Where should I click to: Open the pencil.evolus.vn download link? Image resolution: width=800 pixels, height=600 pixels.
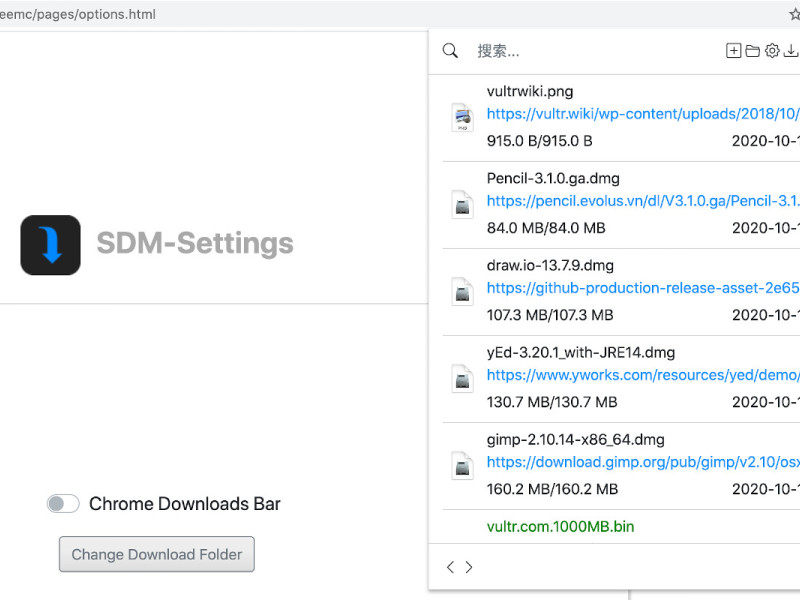[x=643, y=201]
